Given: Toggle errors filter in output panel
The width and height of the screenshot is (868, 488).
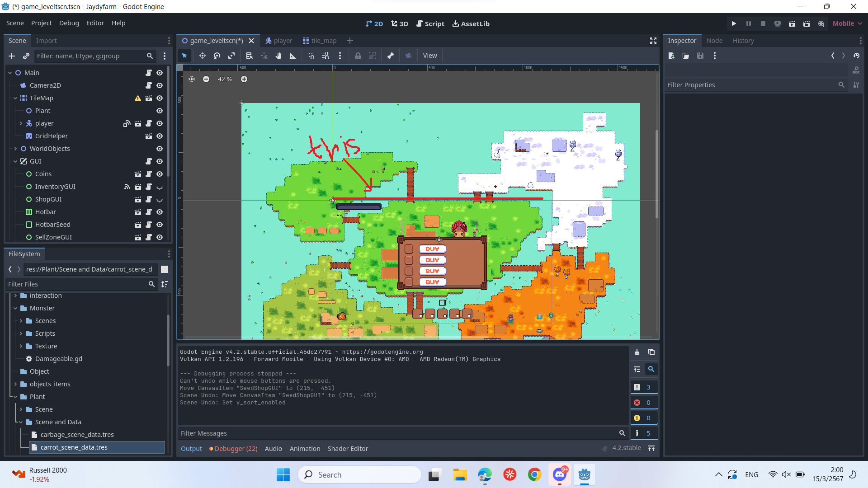Looking at the screenshot, I should point(644,403).
